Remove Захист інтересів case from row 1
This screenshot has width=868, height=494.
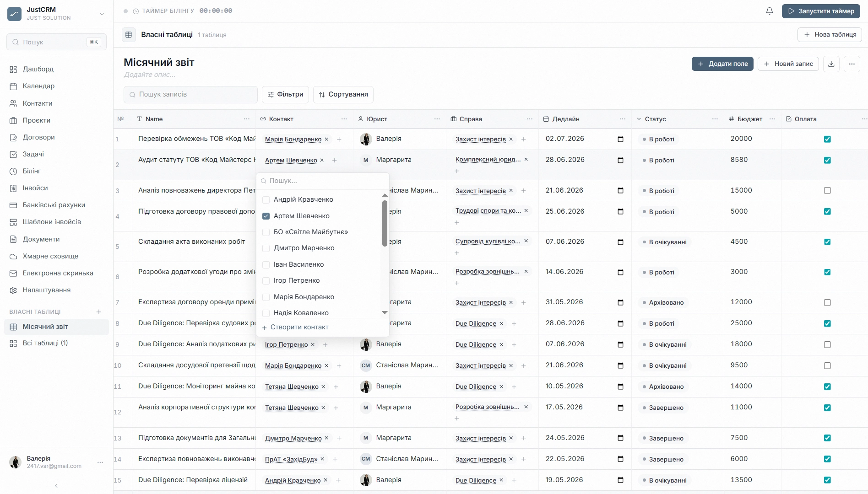[x=511, y=139]
